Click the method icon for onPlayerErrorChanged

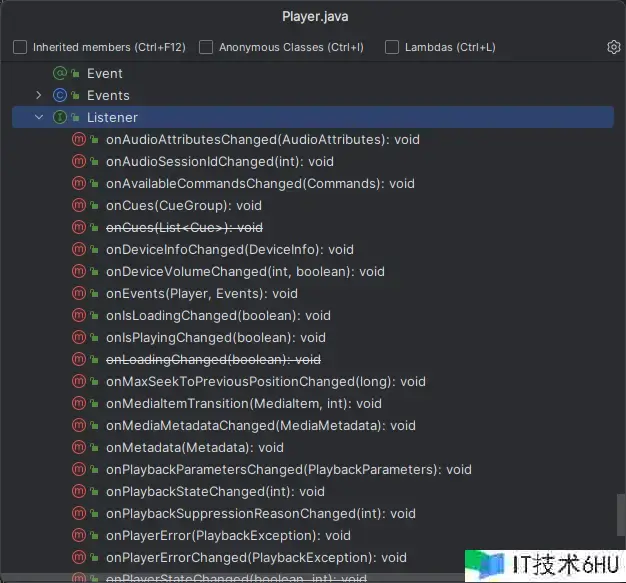79,557
